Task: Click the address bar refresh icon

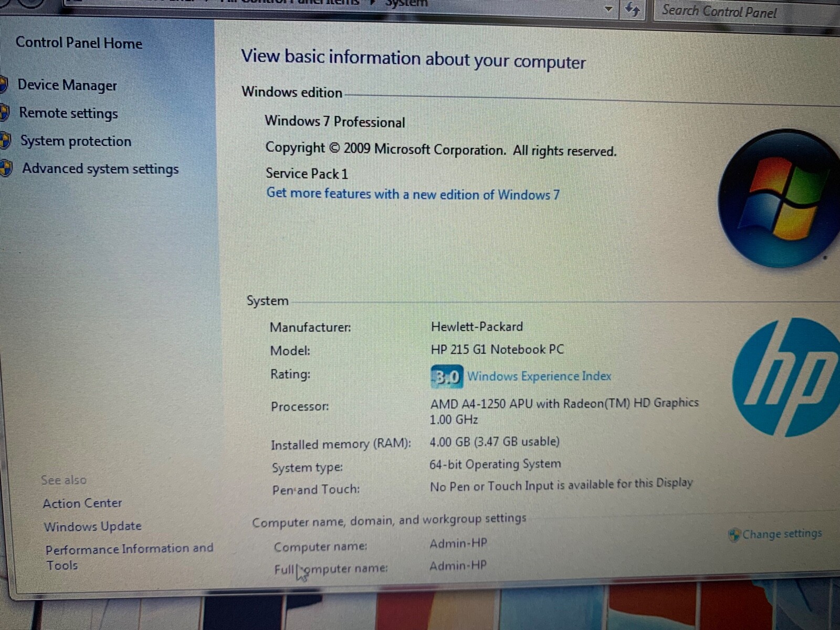Action: click(633, 9)
